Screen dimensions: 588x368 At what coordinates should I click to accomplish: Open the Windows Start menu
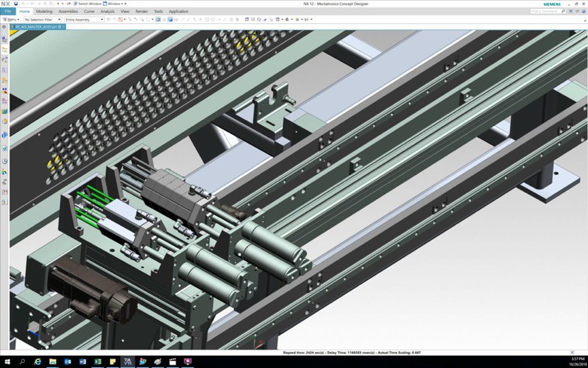click(x=7, y=362)
